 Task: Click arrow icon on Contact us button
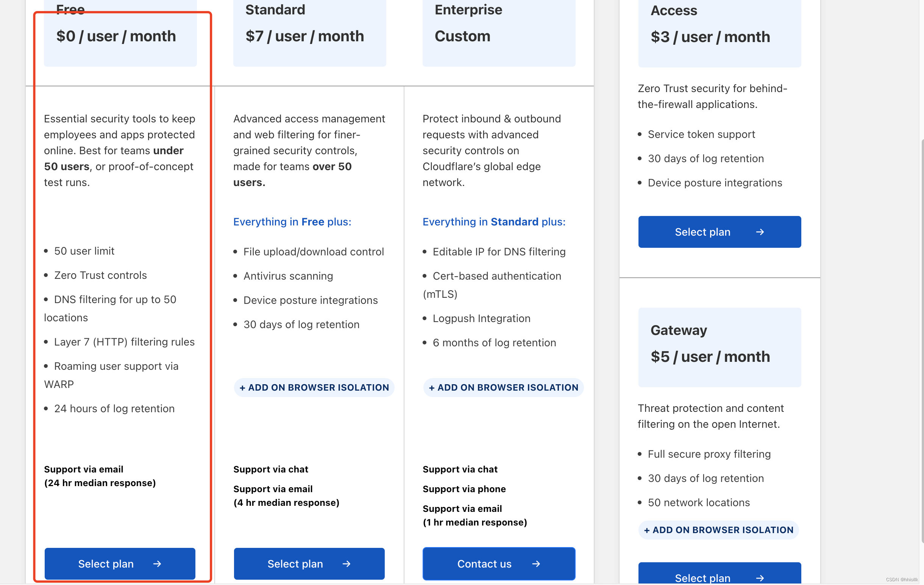pyautogui.click(x=536, y=564)
